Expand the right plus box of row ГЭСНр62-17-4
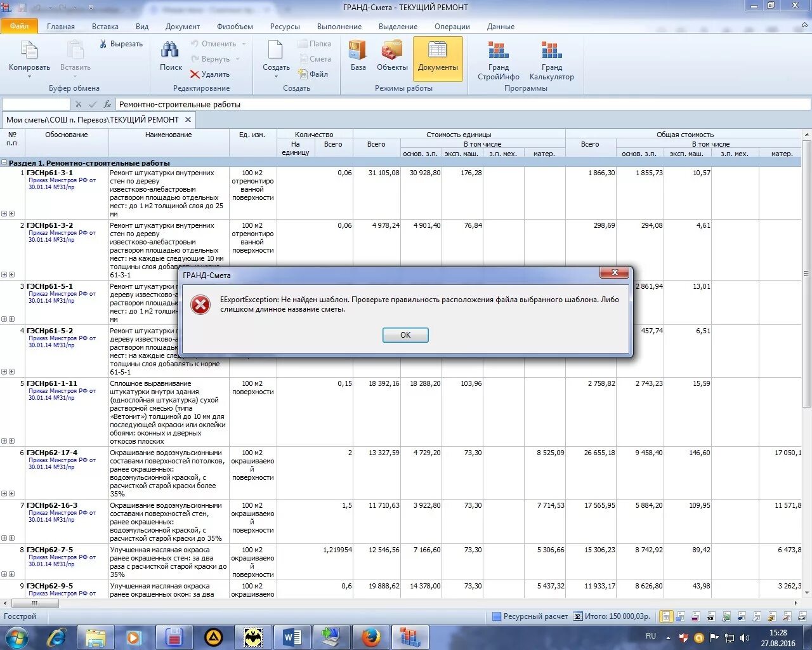This screenshot has width=812, height=650. point(11,493)
